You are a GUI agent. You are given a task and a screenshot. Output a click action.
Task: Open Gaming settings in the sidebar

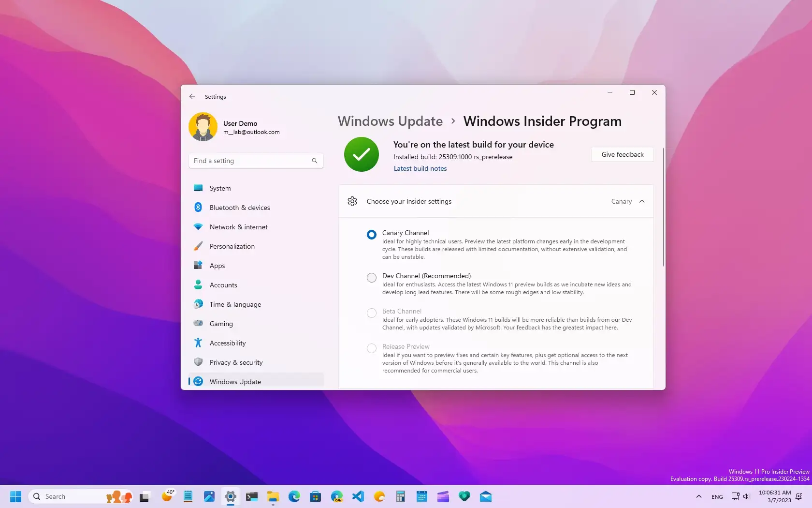pyautogui.click(x=256, y=324)
